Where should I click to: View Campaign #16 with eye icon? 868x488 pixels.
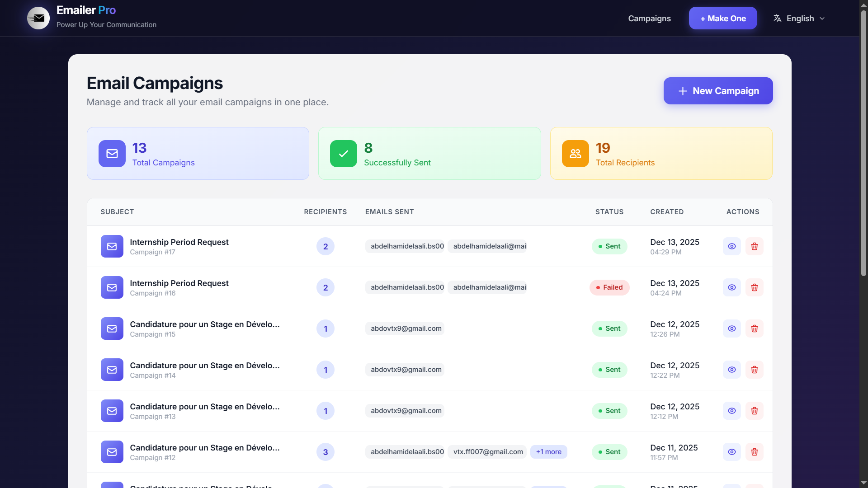click(x=732, y=287)
